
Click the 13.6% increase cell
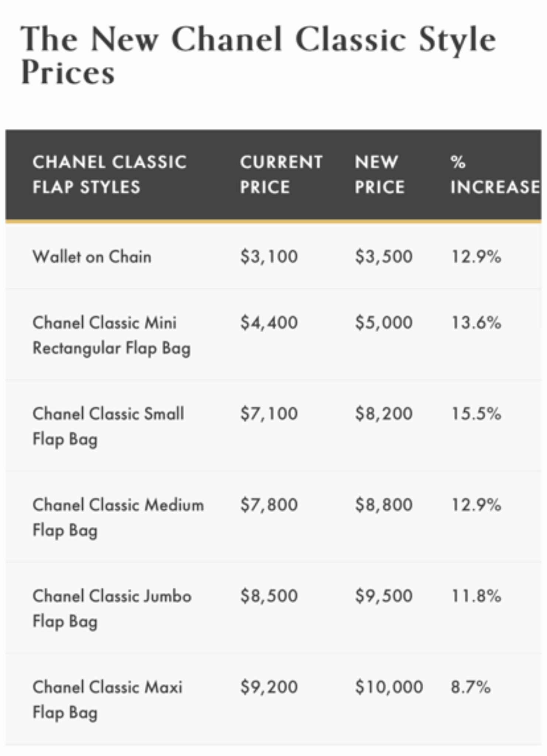[476, 323]
